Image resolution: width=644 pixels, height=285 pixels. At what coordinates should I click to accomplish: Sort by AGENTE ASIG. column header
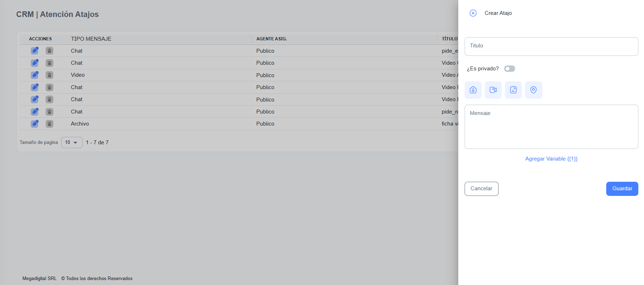pyautogui.click(x=272, y=39)
